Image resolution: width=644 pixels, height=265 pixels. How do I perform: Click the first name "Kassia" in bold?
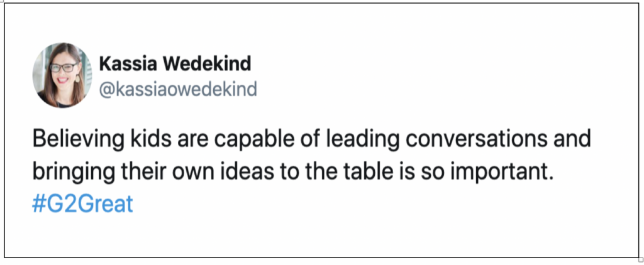point(128,64)
